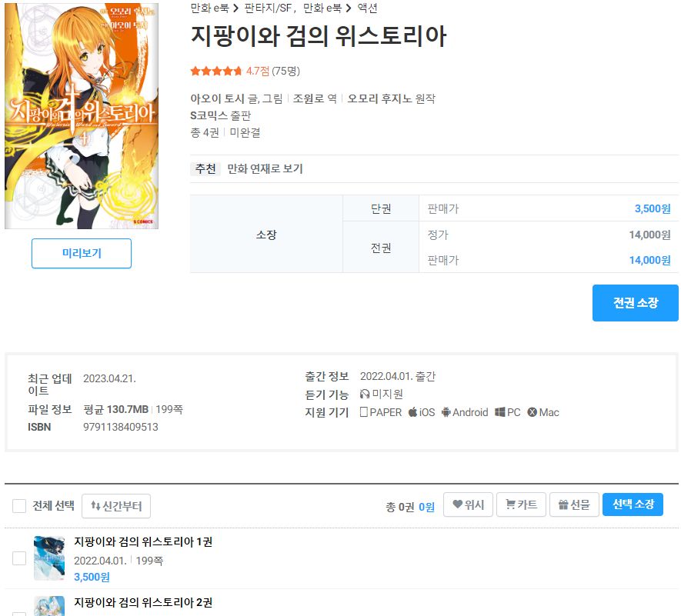This screenshot has width=681, height=616.
Task: Open 만화 연재로 보기 link
Action: [265, 168]
